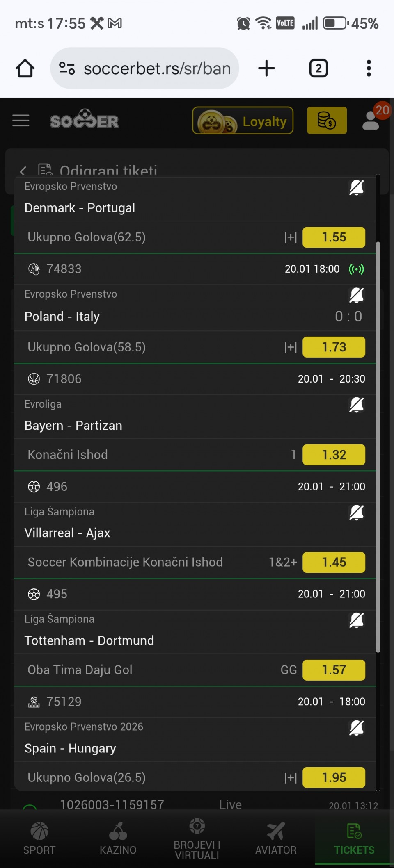Open browser three-dot overflow menu
Image resolution: width=394 pixels, height=868 pixels.
[x=369, y=68]
